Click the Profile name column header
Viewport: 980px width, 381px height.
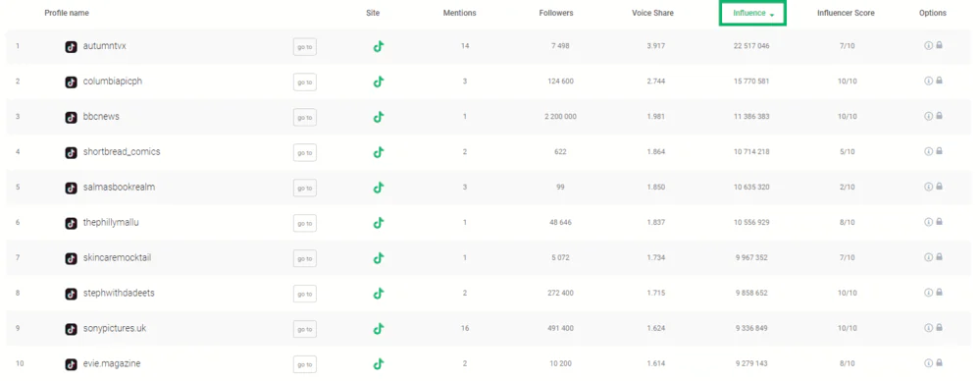(67, 13)
